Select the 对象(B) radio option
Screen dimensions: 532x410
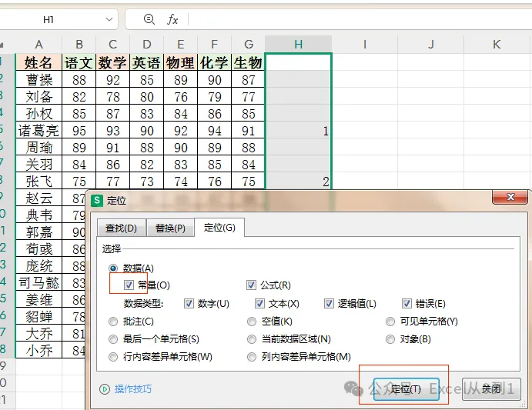pyautogui.click(x=390, y=338)
